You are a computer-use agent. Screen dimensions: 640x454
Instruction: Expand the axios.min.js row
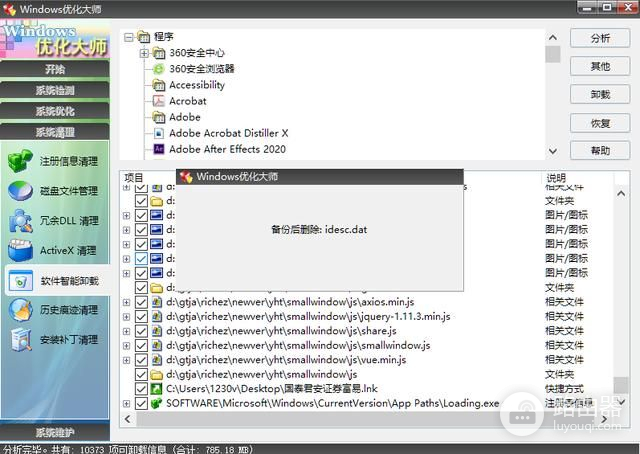pos(127,303)
